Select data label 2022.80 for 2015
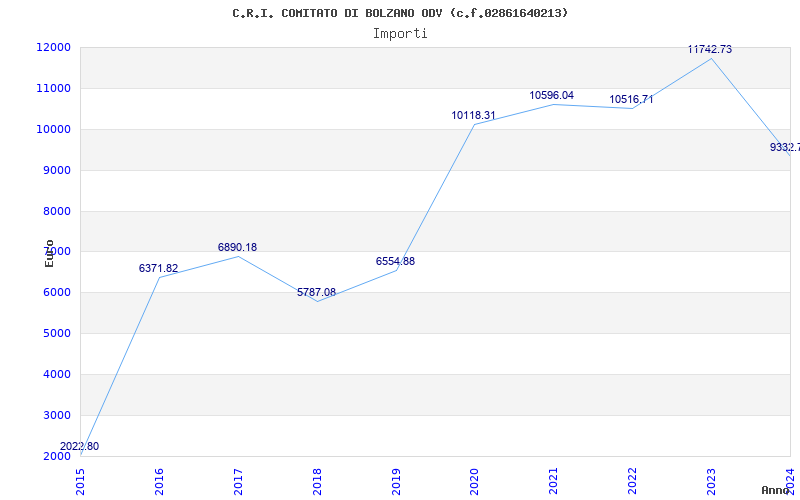This screenshot has height=500, width=800. pyautogui.click(x=80, y=446)
